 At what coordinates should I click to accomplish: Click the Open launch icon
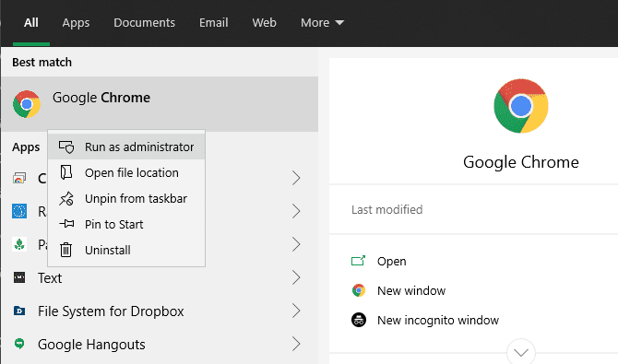(x=358, y=261)
